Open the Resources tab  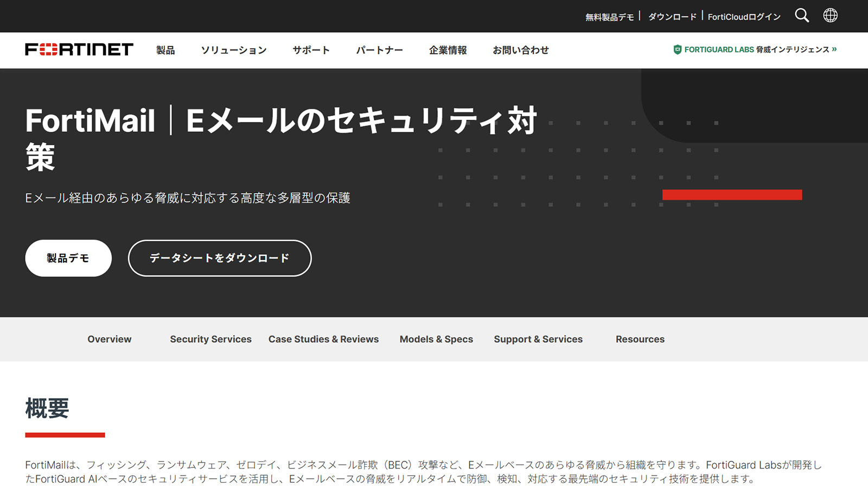[640, 339]
